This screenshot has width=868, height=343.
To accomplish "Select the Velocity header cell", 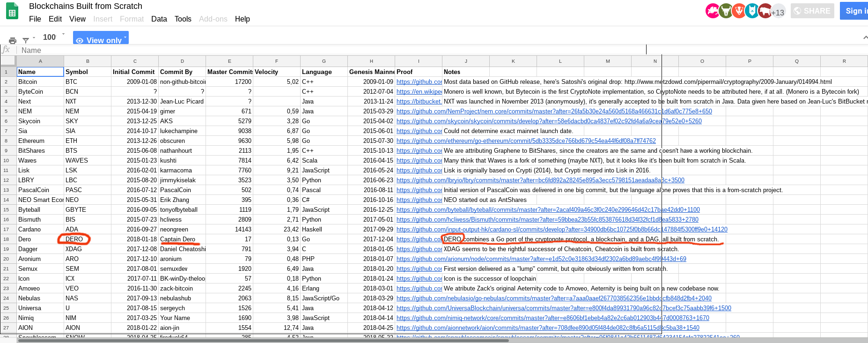I will point(277,72).
